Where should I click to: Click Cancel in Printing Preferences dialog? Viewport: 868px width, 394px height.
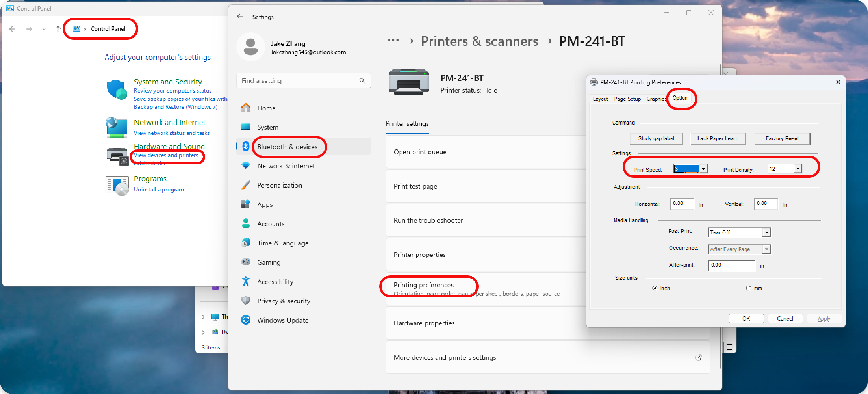pos(785,319)
